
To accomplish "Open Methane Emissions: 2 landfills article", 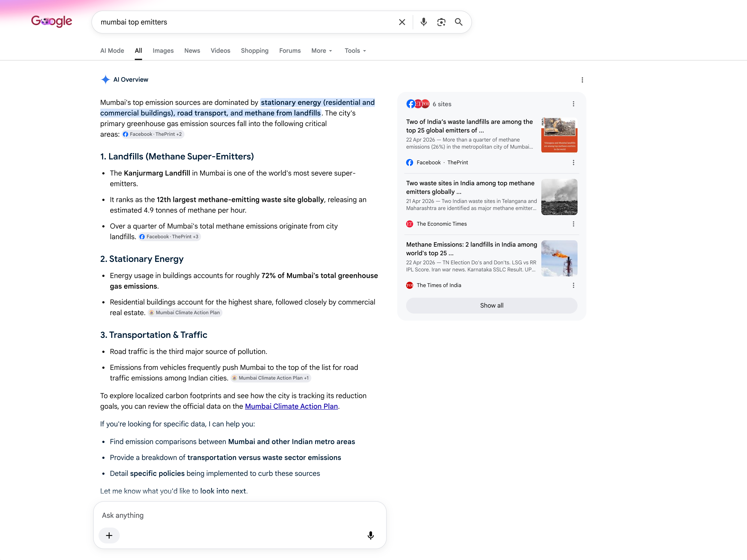I will [x=471, y=249].
